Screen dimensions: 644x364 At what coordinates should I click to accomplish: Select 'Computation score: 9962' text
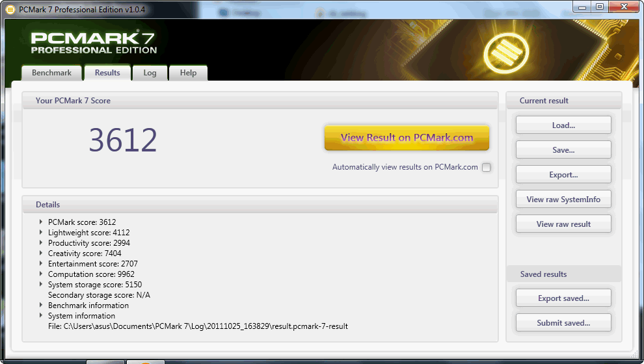(x=91, y=274)
